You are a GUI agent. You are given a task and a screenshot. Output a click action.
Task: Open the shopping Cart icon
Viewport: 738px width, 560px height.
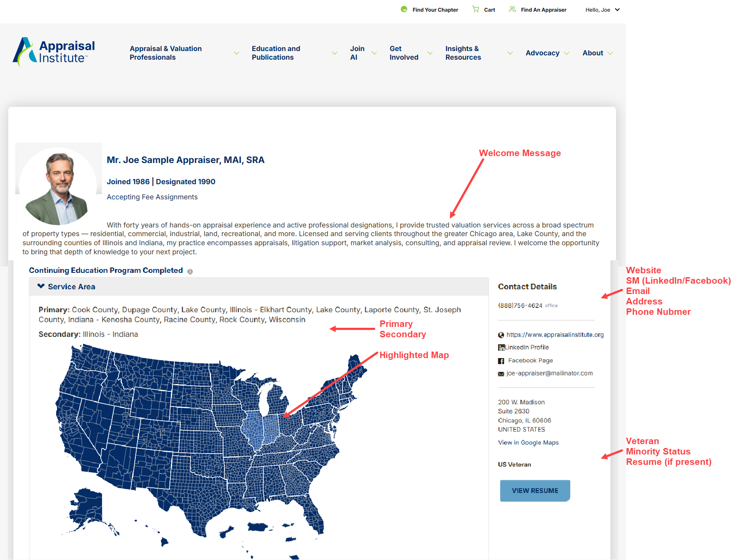476,9
